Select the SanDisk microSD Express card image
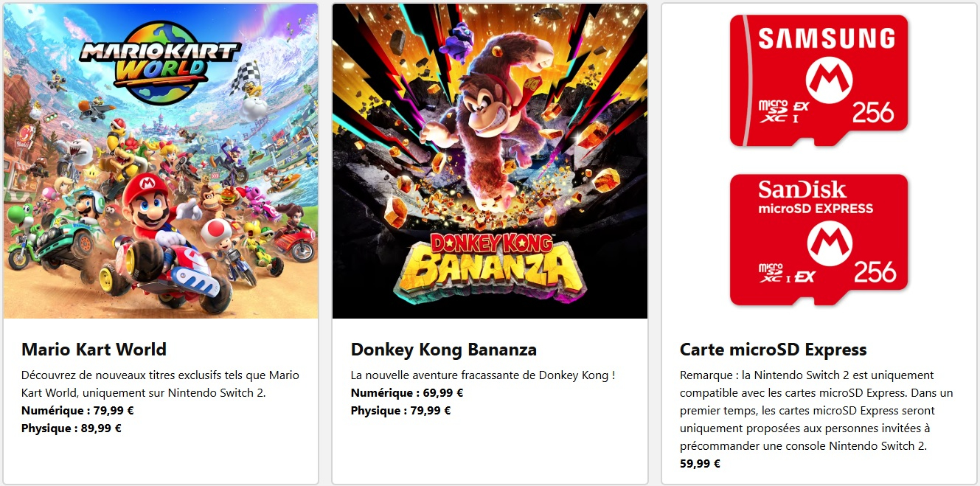This screenshot has width=980, height=486. pos(819,240)
